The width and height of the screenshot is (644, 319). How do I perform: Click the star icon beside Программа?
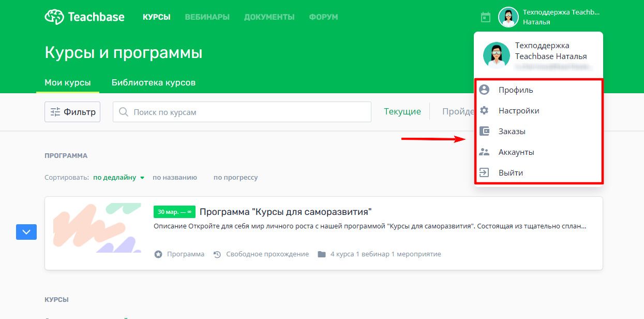158,254
